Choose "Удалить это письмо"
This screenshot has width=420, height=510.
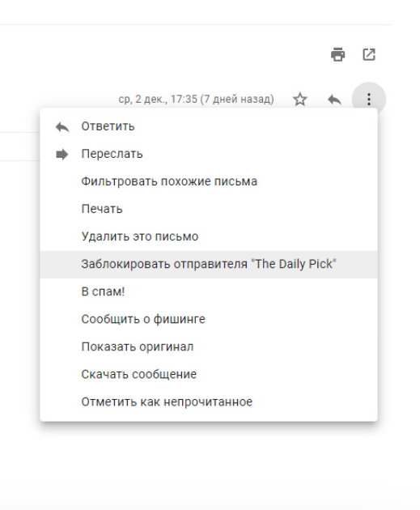click(x=208, y=236)
